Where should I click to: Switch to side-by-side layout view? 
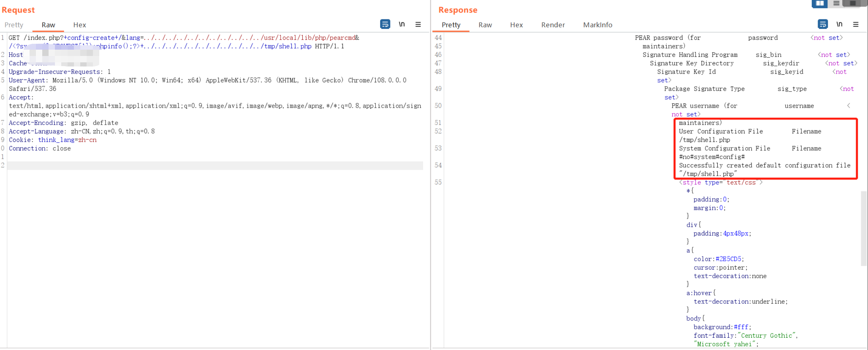point(820,4)
